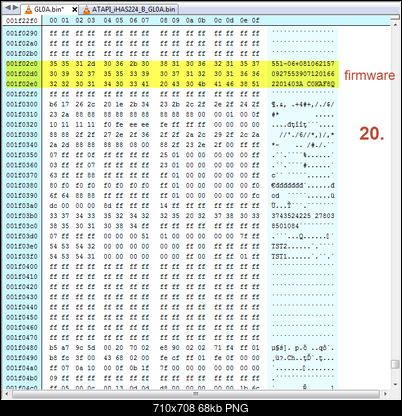Viewport: 402px width, 416px height.
Task: Click the horizontal scrollbar thumb
Action: pos(196,394)
